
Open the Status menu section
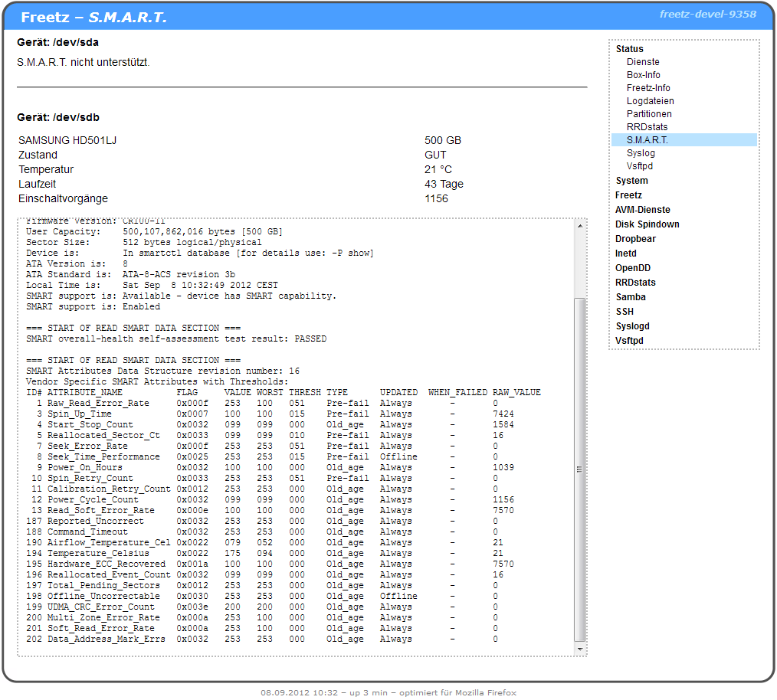(629, 49)
